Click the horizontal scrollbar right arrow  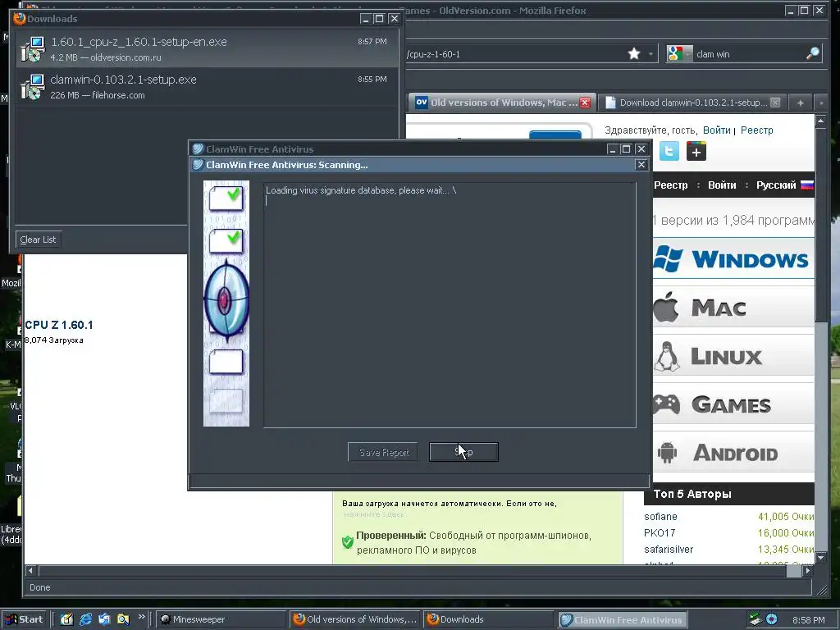pyautogui.click(x=807, y=571)
